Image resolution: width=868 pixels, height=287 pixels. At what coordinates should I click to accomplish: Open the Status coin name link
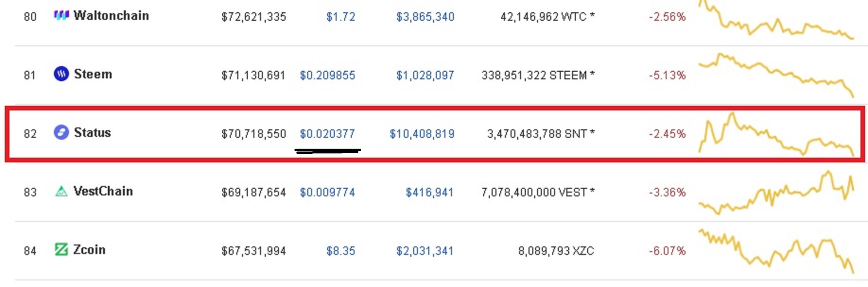[x=93, y=133]
